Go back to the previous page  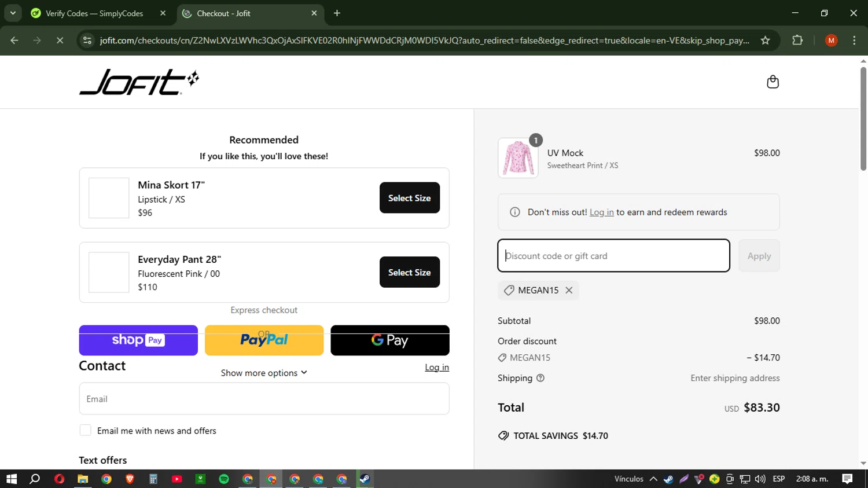click(14, 41)
